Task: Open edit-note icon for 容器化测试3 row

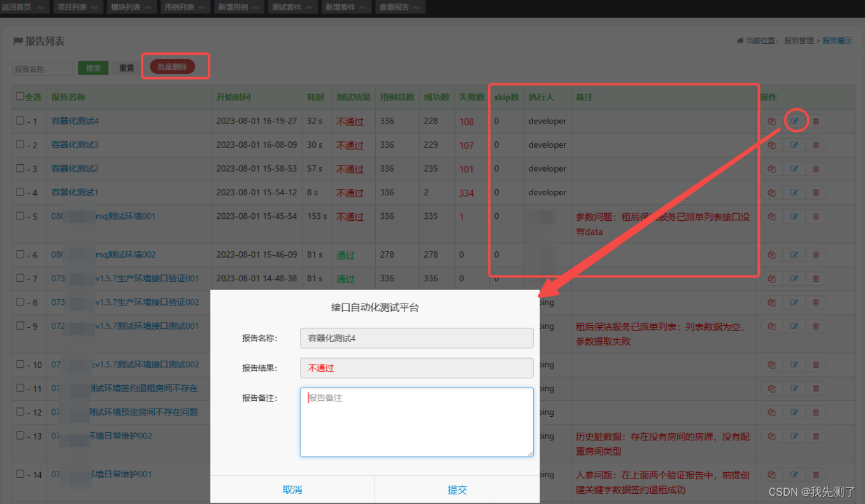Action: point(794,145)
